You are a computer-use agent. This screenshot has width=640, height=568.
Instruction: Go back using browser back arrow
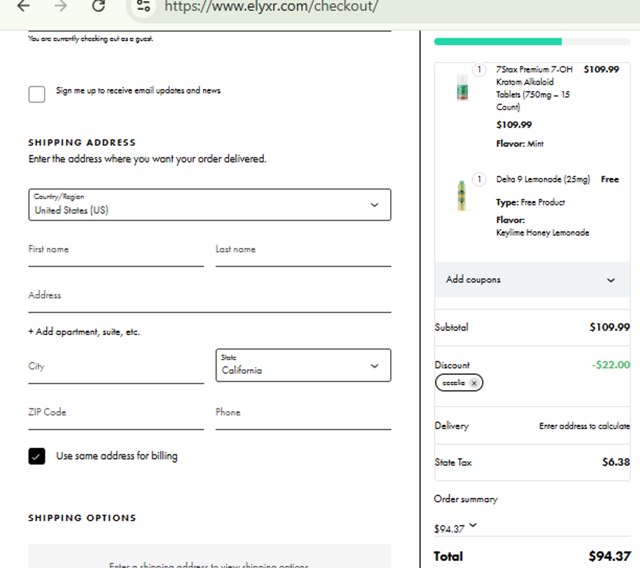(24, 6)
